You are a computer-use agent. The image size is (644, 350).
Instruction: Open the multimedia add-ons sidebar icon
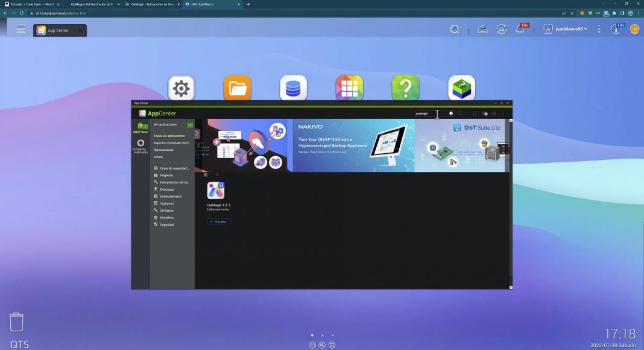tap(140, 145)
